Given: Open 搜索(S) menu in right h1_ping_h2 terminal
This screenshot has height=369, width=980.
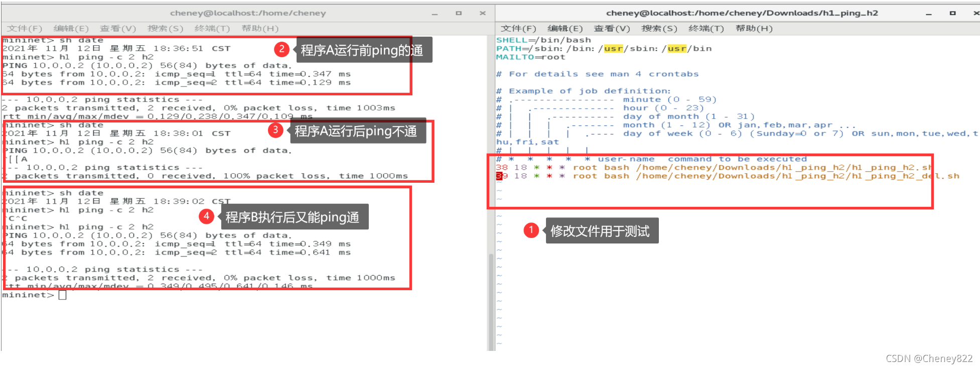Looking at the screenshot, I should coord(659,29).
